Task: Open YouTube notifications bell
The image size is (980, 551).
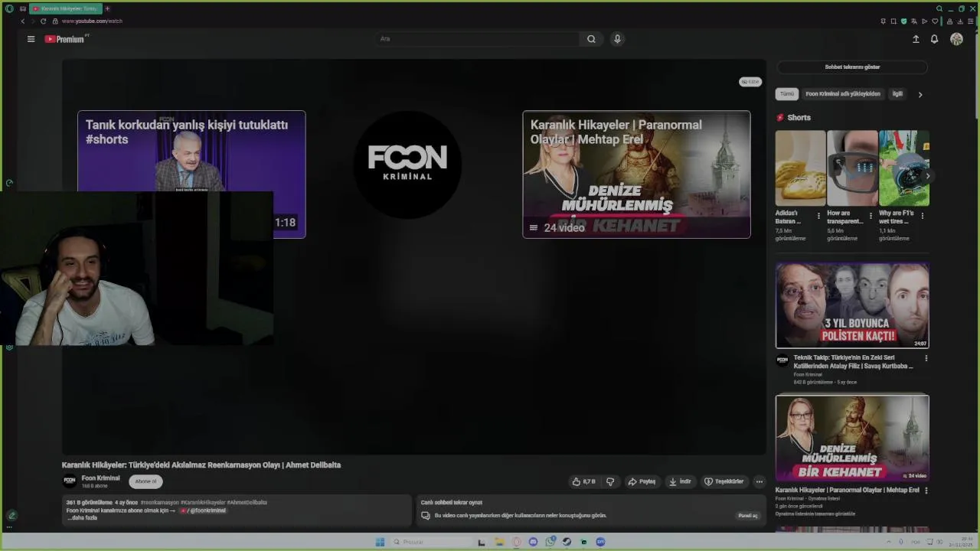Action: [934, 39]
